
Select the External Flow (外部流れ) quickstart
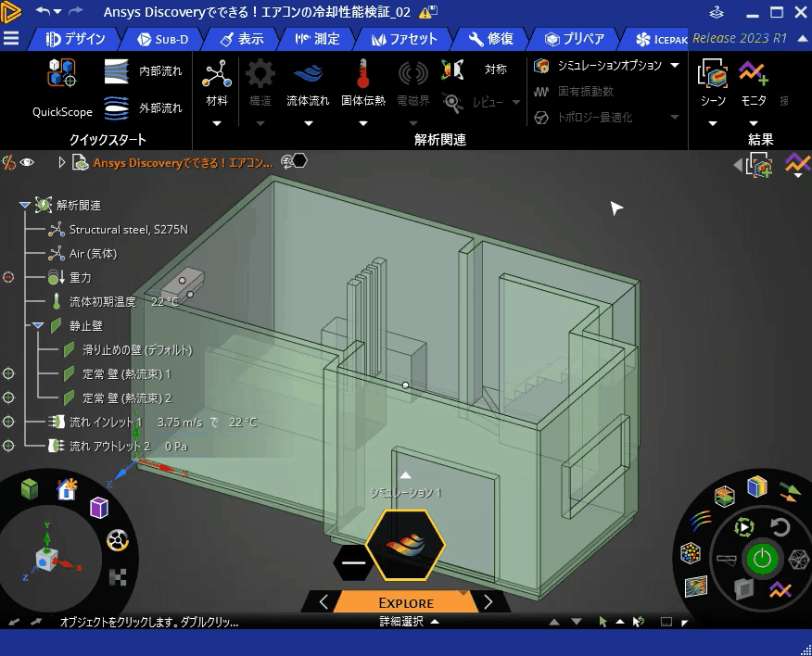(143, 107)
